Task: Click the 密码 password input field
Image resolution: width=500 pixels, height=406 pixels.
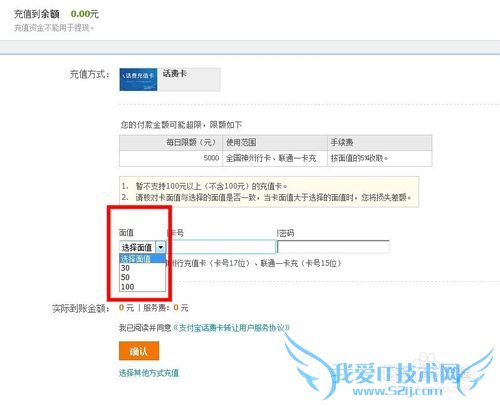Action: (x=333, y=247)
